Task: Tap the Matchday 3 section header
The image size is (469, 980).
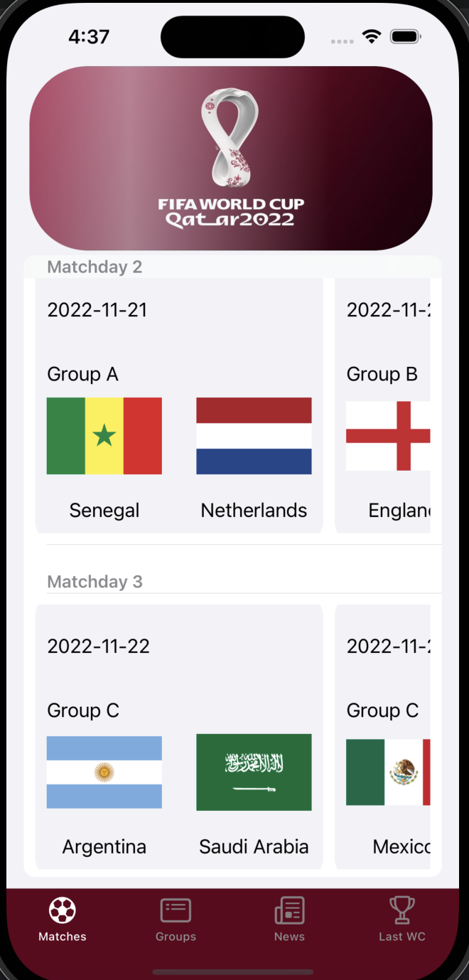Action: point(95,581)
